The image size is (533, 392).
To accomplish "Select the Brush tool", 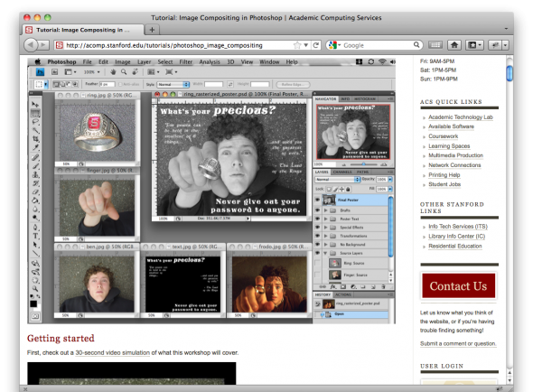I will [35, 166].
